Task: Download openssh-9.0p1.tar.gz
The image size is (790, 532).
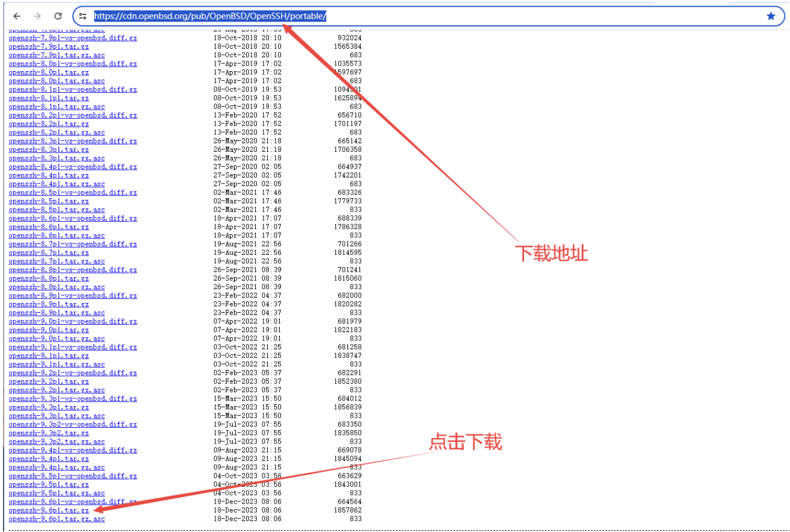Action: tap(49, 330)
